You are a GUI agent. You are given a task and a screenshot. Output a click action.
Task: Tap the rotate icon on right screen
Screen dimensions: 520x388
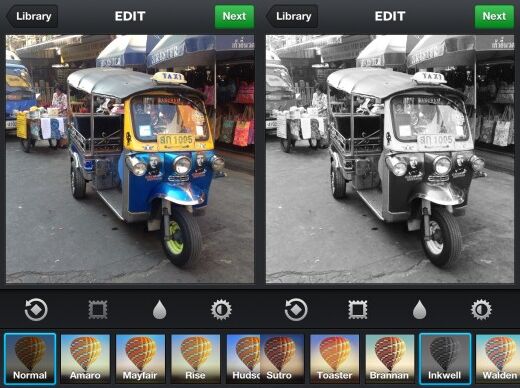pyautogui.click(x=296, y=310)
